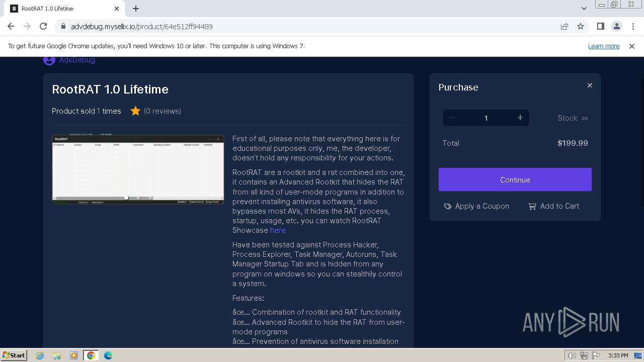644x362 pixels.
Task: Click the browser Back arrow
Action: click(11, 26)
